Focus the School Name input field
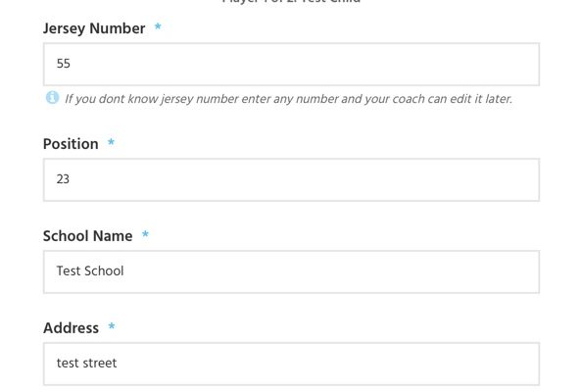 pyautogui.click(x=291, y=272)
